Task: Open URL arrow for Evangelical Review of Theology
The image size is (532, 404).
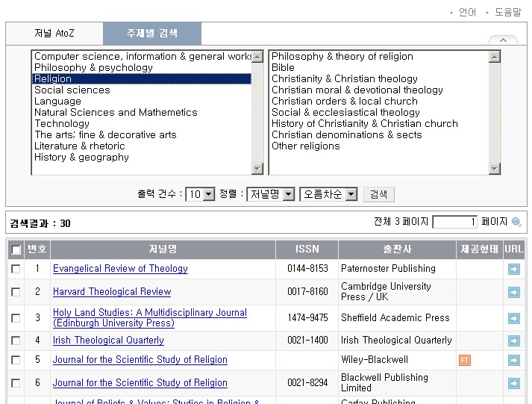Action: click(x=513, y=269)
